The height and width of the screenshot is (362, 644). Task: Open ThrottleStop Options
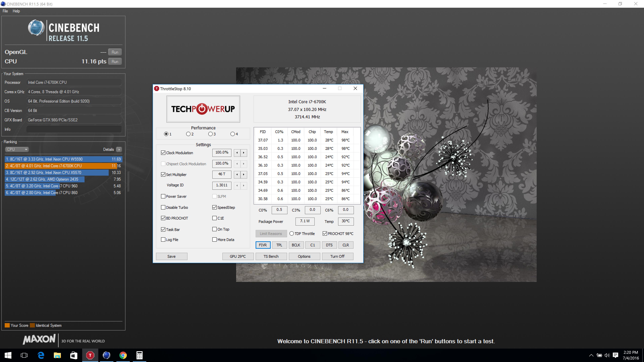[x=304, y=256]
